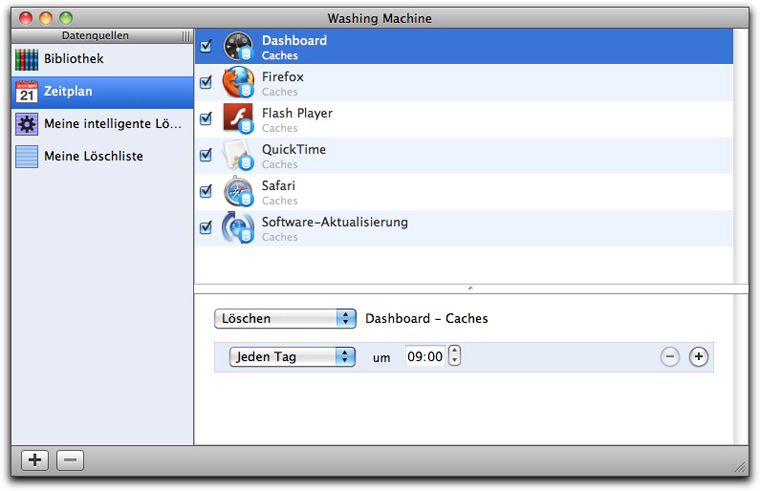This screenshot has height=491, width=760.
Task: Click the Flash Player cache icon
Action: tap(238, 119)
